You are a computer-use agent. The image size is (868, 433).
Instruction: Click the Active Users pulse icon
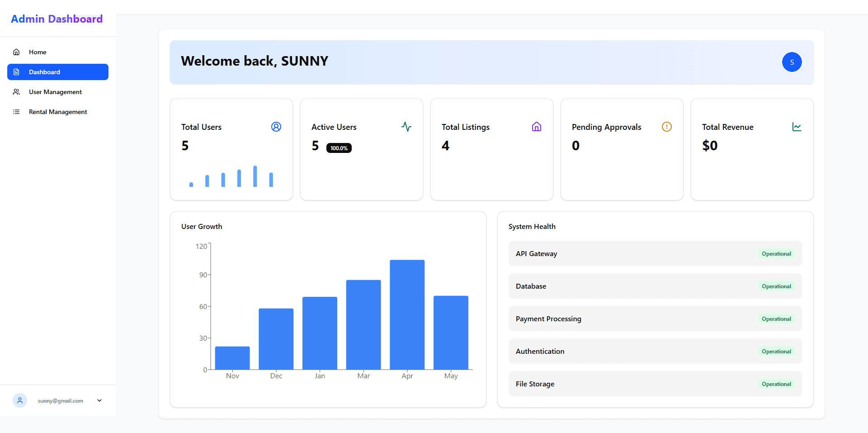pyautogui.click(x=406, y=127)
